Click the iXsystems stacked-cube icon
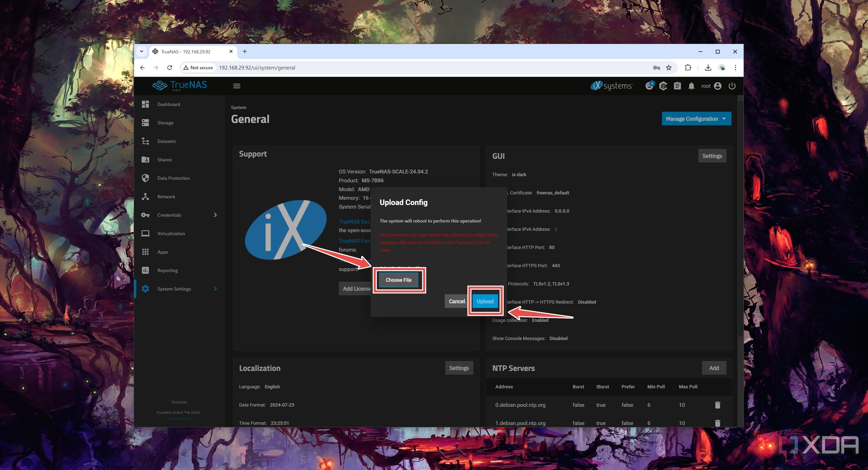This screenshot has width=868, height=470. (x=663, y=86)
